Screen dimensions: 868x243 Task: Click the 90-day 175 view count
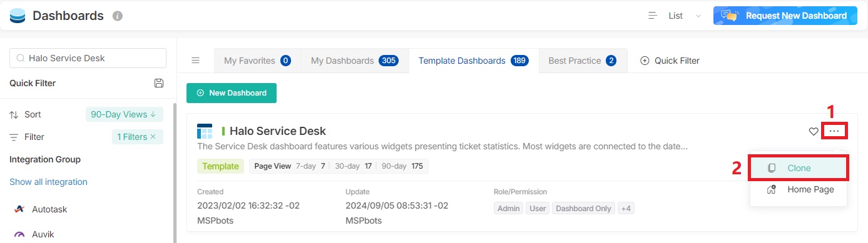point(402,166)
